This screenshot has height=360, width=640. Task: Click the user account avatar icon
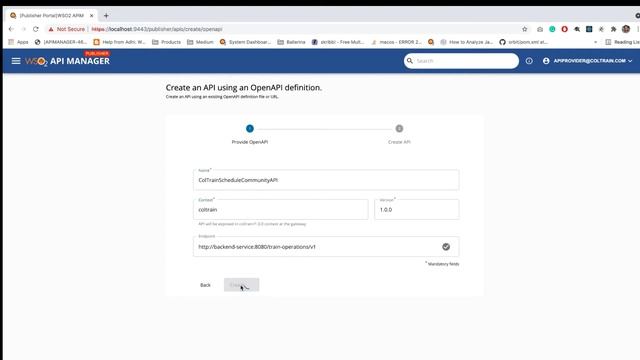point(546,61)
